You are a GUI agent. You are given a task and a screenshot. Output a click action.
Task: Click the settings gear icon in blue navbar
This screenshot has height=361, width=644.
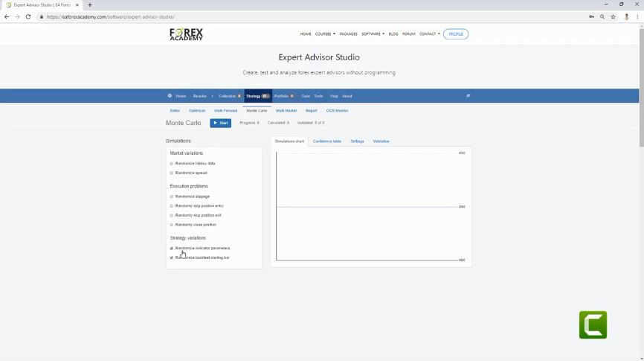170,96
